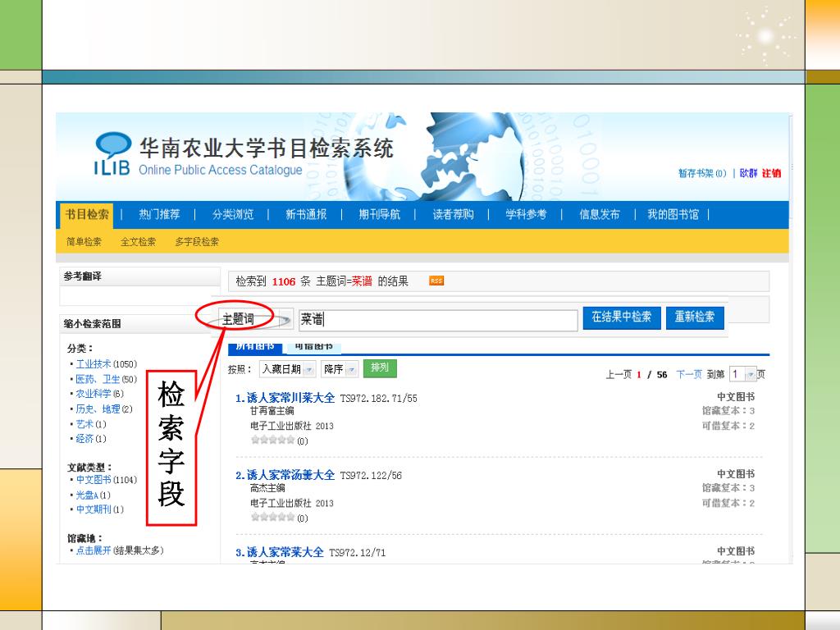Filter by 经济 category
Image resolution: width=840 pixels, height=630 pixels.
pyautogui.click(x=84, y=439)
